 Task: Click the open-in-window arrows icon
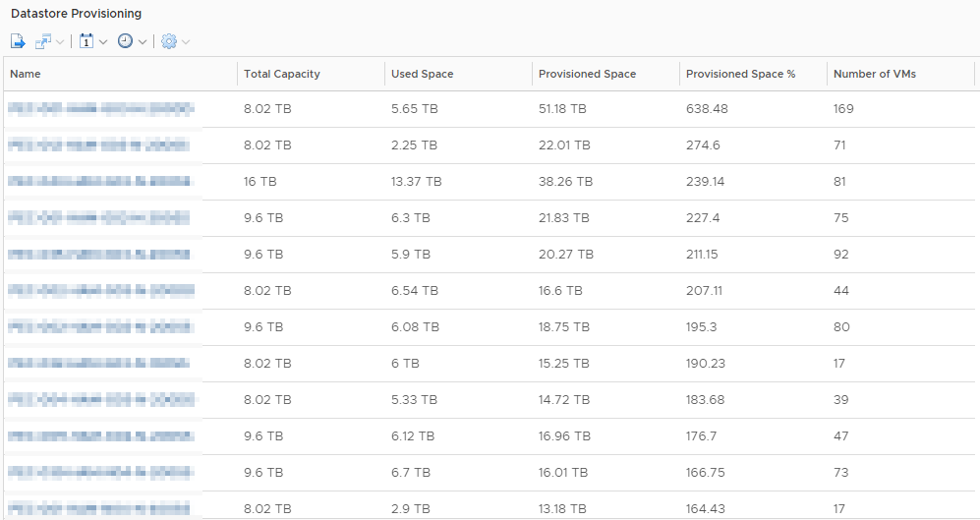pyautogui.click(x=43, y=41)
